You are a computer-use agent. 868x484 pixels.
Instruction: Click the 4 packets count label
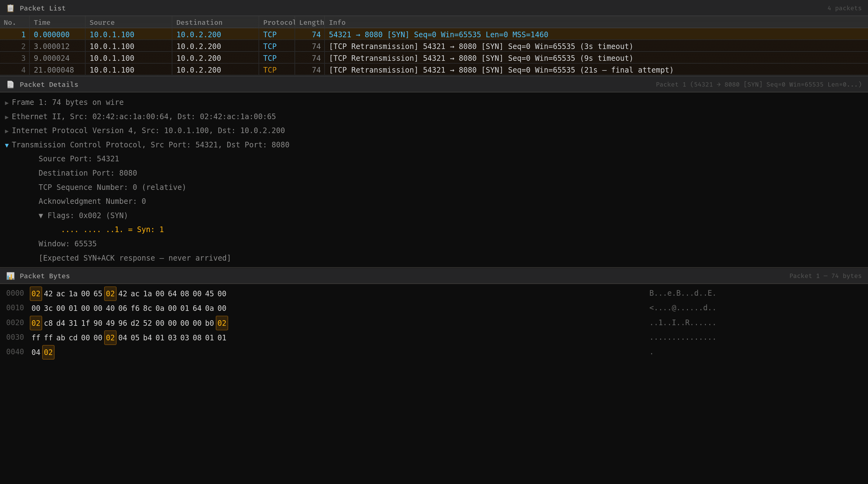844,8
